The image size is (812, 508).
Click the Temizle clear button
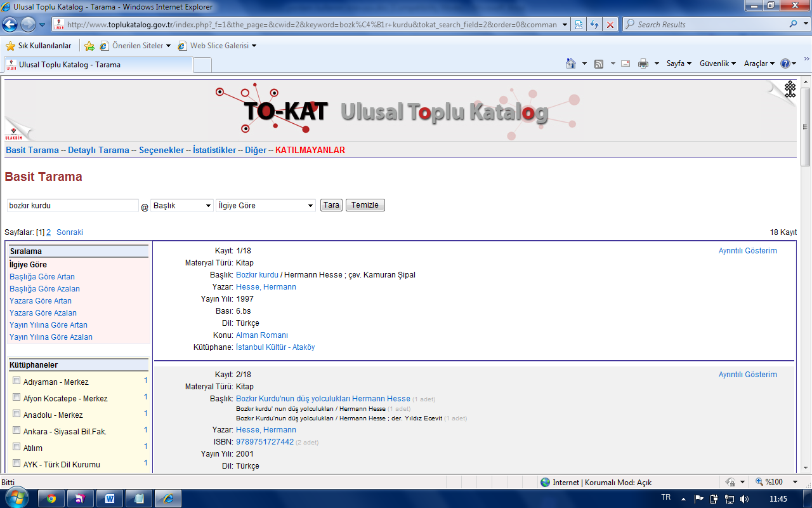(365, 205)
